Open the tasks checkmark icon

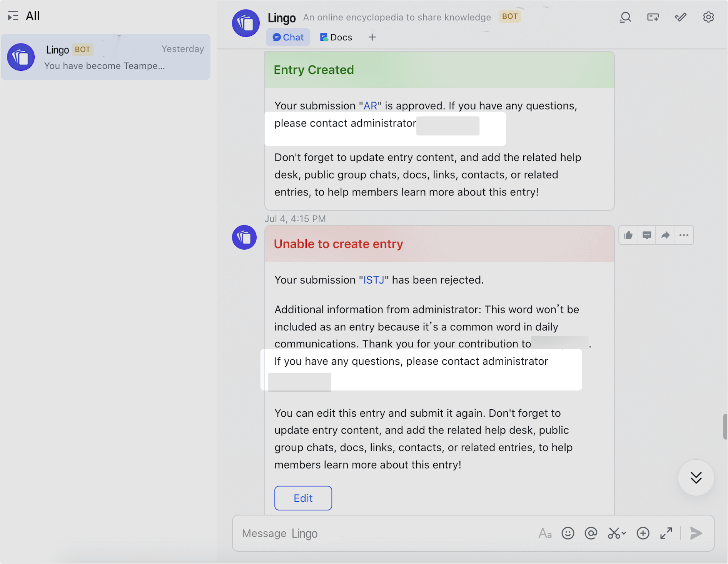681,17
